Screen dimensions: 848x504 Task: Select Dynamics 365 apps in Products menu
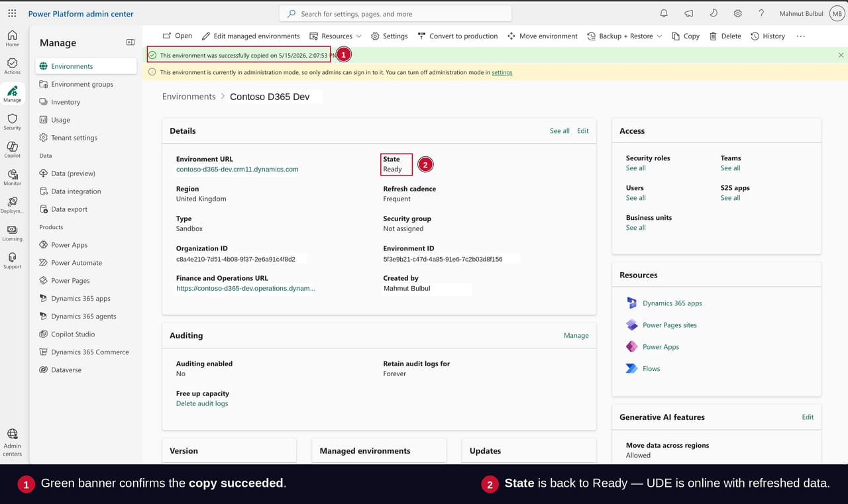point(86,299)
